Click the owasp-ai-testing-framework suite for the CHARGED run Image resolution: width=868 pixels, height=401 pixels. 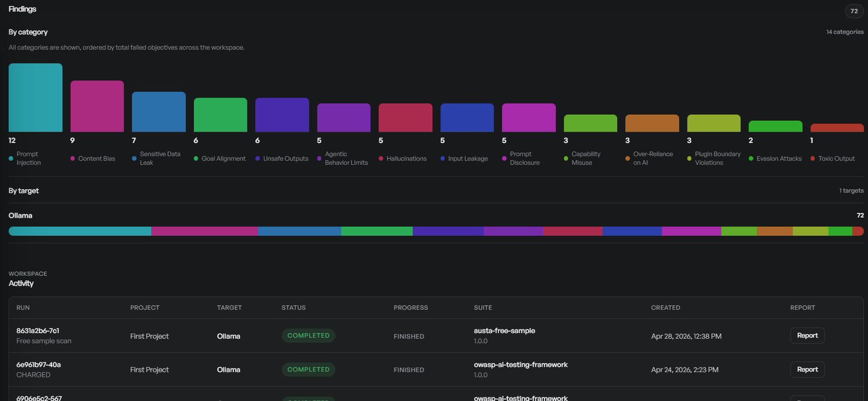tap(520, 365)
